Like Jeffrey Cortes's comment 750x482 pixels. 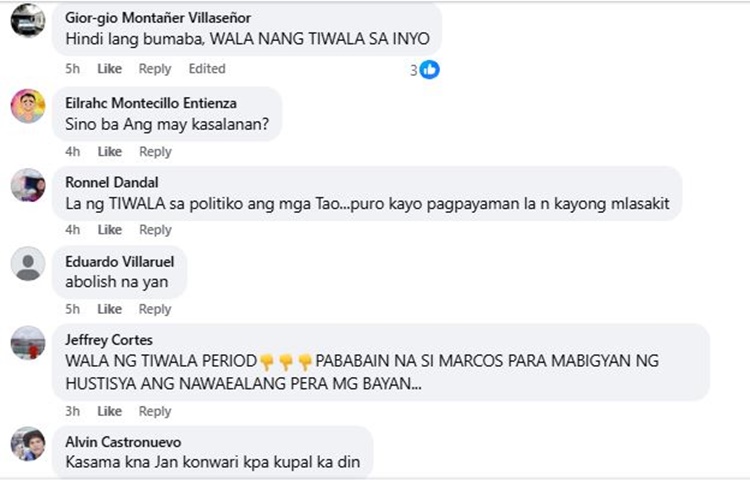click(x=110, y=411)
